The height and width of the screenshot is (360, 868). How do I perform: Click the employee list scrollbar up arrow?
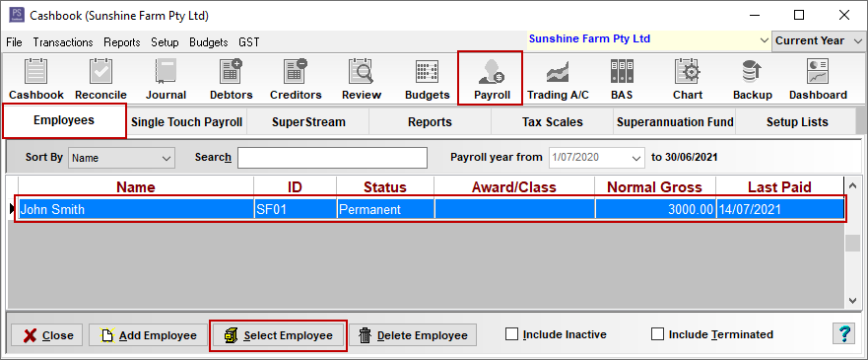pos(853,185)
